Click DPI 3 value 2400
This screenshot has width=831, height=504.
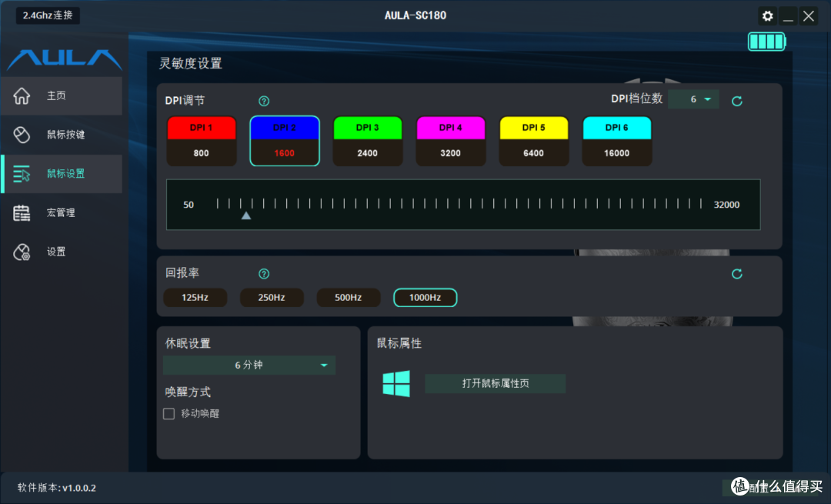coord(367,153)
